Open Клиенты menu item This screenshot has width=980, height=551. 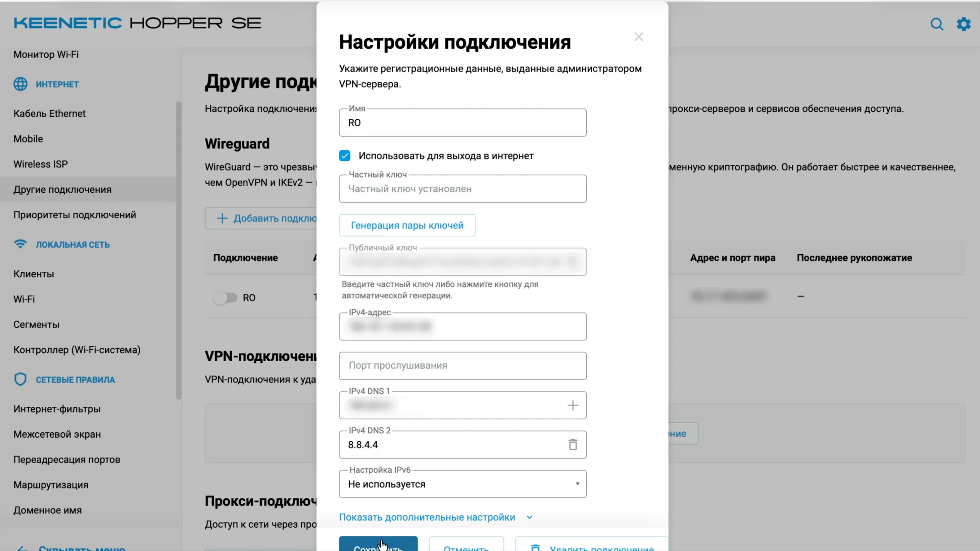coord(34,274)
